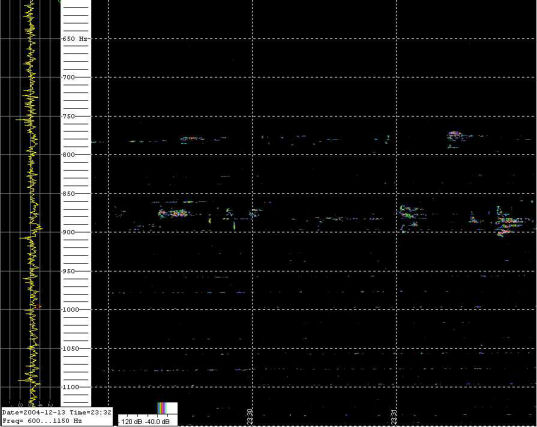Click the 650 Hz frequency scale label

tap(75, 39)
